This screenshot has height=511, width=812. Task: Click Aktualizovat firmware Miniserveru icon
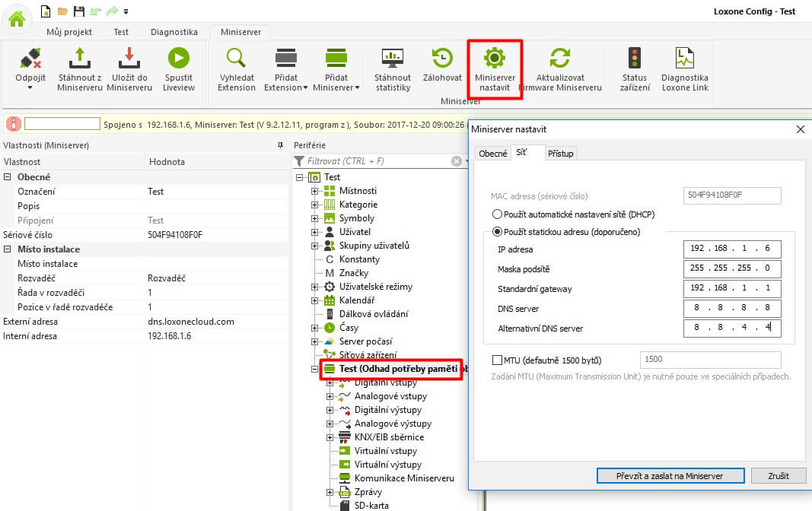pos(560,59)
